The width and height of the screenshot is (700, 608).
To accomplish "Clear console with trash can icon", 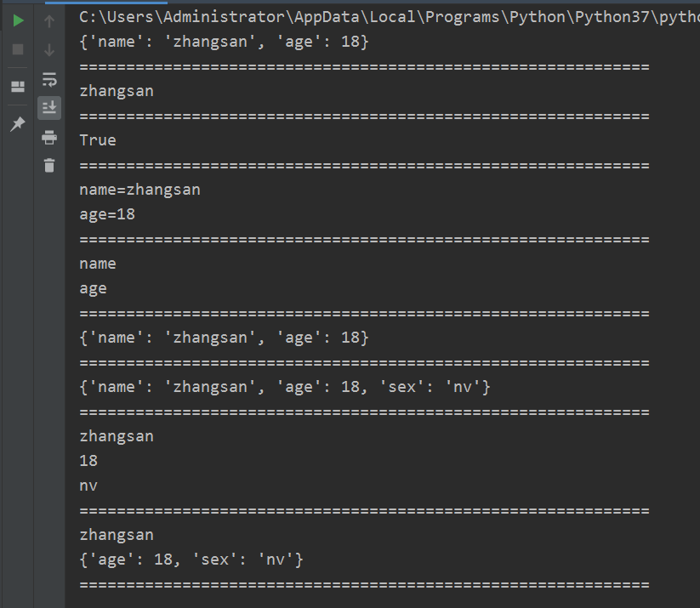I will tap(49, 165).
